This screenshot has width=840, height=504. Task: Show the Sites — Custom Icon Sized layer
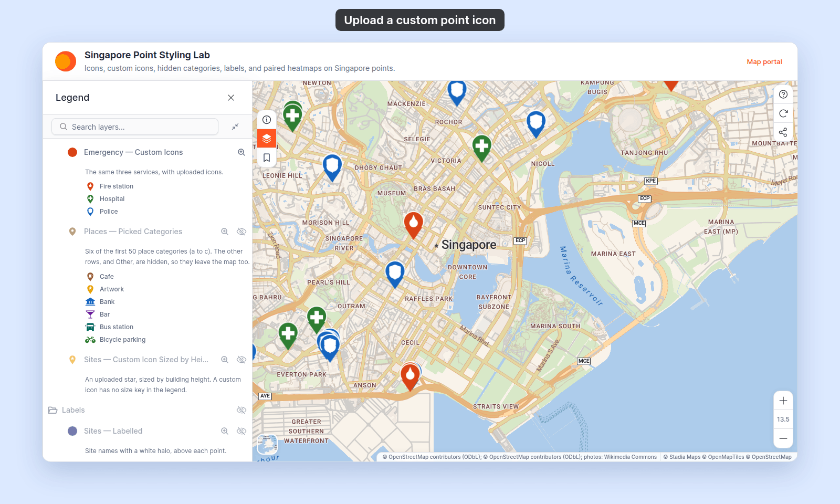pyautogui.click(x=241, y=360)
